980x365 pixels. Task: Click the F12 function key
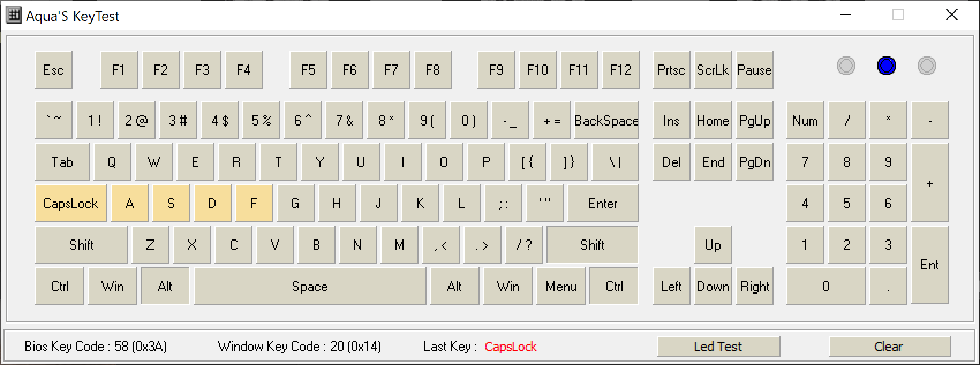click(x=620, y=70)
